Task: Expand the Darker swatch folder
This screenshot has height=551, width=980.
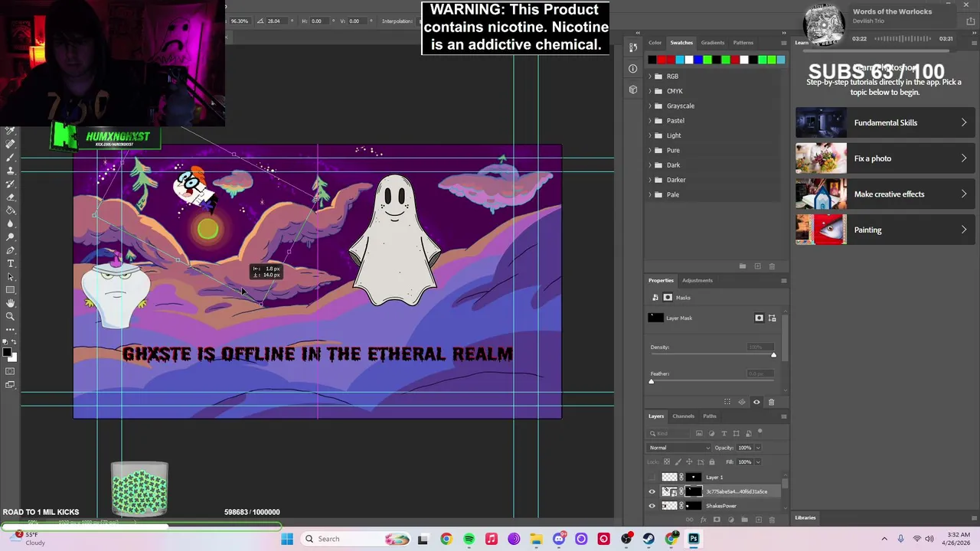Action: tap(650, 180)
